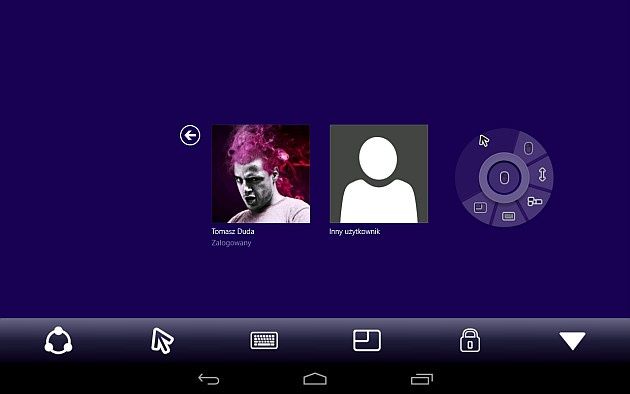Screen dimensions: 630x394
Task: Click the Tomasz Duda name text
Action: [233, 231]
